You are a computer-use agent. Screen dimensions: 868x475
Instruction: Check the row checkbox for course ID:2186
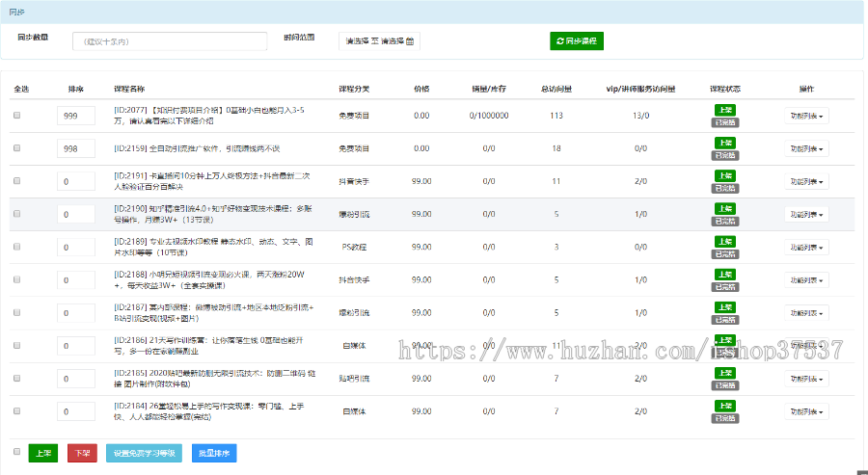[16, 345]
